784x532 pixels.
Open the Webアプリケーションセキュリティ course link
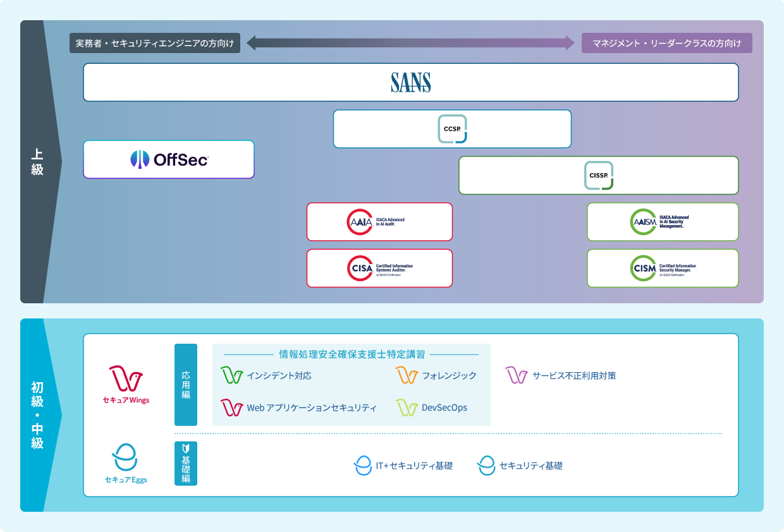(x=312, y=408)
